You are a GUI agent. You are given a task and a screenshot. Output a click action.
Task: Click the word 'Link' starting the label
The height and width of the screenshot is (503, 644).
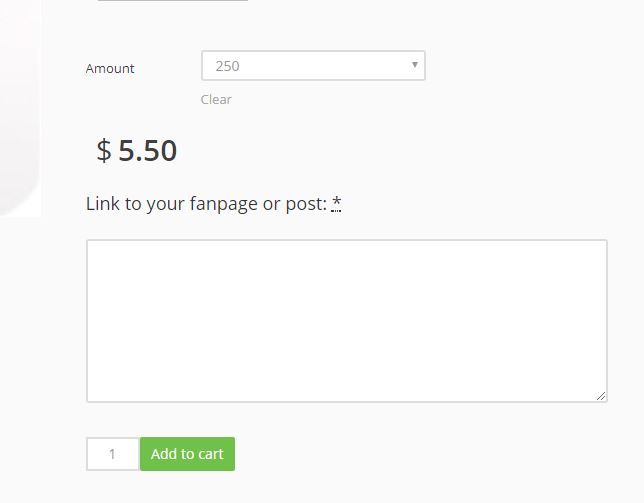pyautogui.click(x=103, y=204)
